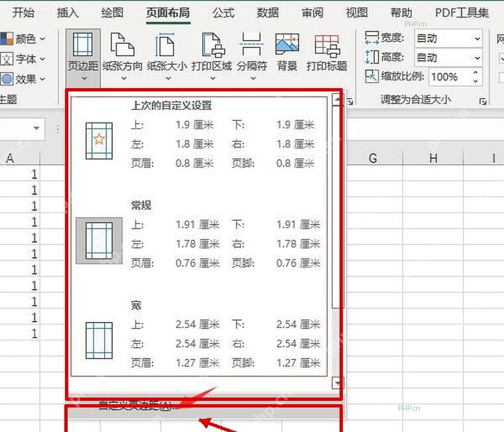This screenshot has height=432, width=504.
Task: Click the 宽度 width icon
Action: pos(372,38)
